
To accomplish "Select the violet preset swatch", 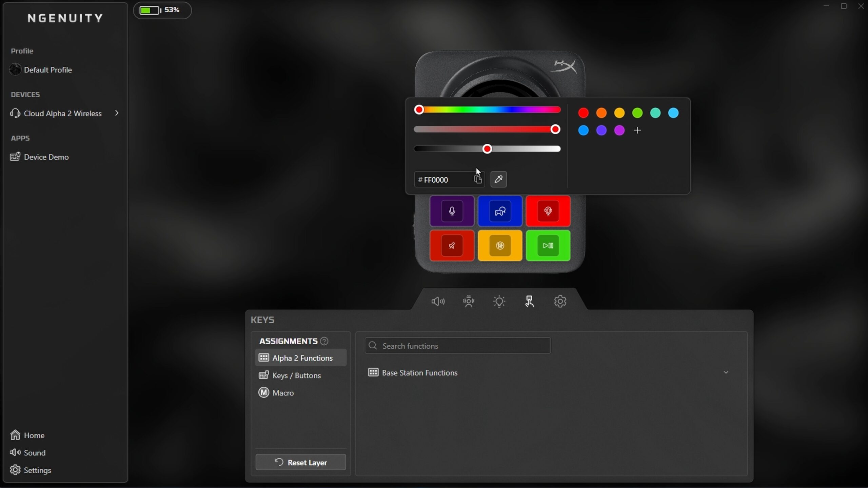I will pyautogui.click(x=601, y=130).
